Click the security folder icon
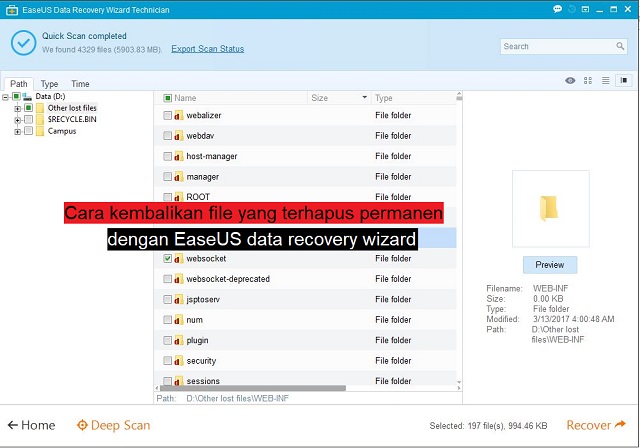The image size is (640, 448). (178, 361)
